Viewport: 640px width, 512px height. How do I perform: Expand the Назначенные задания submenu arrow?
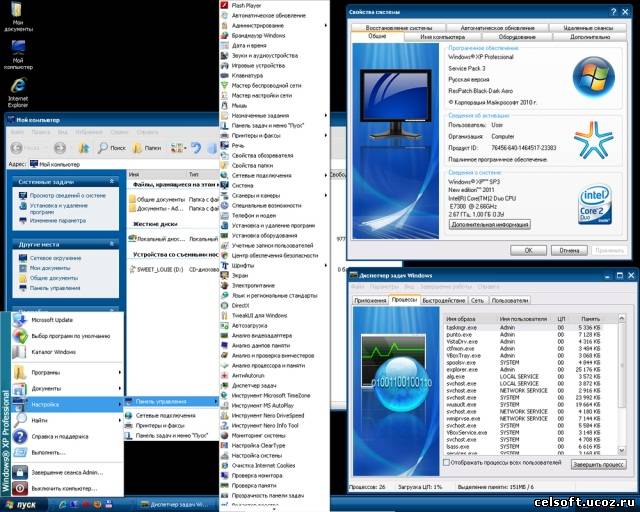325,116
